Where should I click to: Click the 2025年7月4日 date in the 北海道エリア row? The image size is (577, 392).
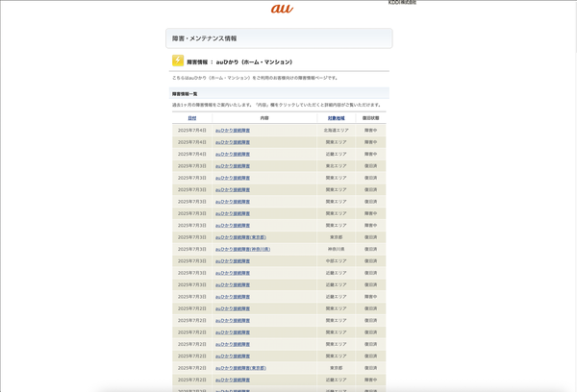coord(192,130)
